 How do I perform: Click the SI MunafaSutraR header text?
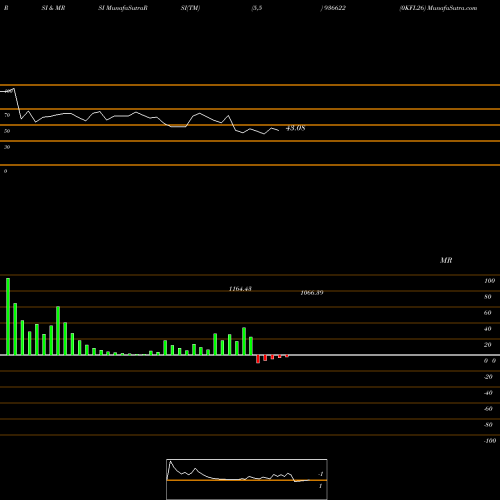(123, 8)
